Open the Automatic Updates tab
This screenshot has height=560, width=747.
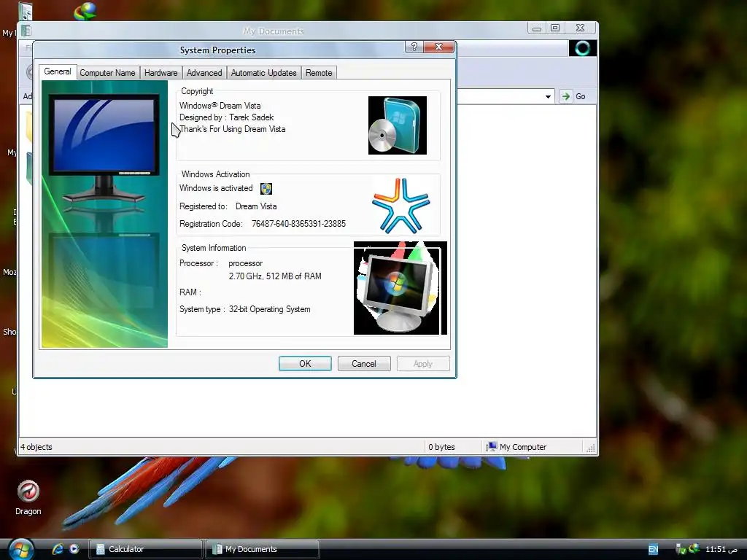pyautogui.click(x=263, y=73)
